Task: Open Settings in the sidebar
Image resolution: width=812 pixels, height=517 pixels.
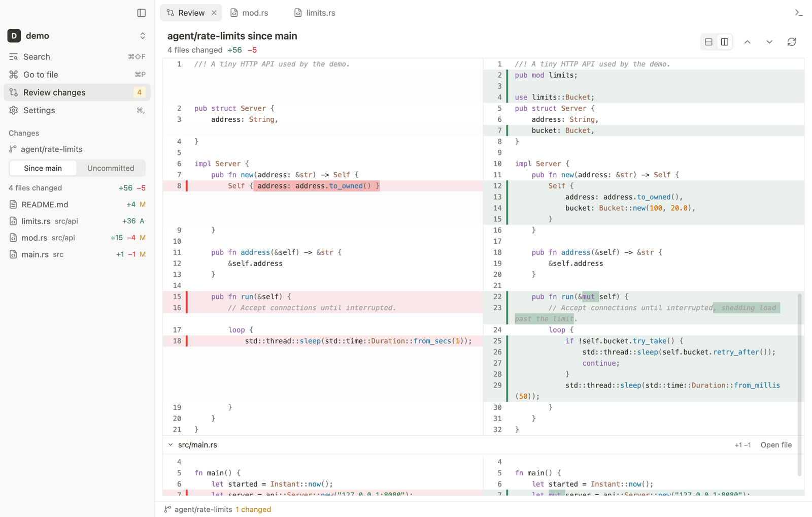Action: [77, 110]
